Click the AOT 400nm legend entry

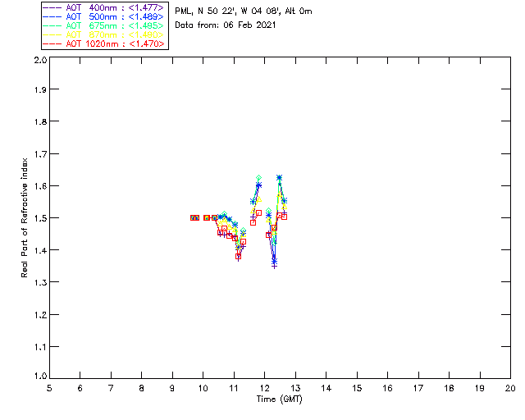[x=103, y=7]
